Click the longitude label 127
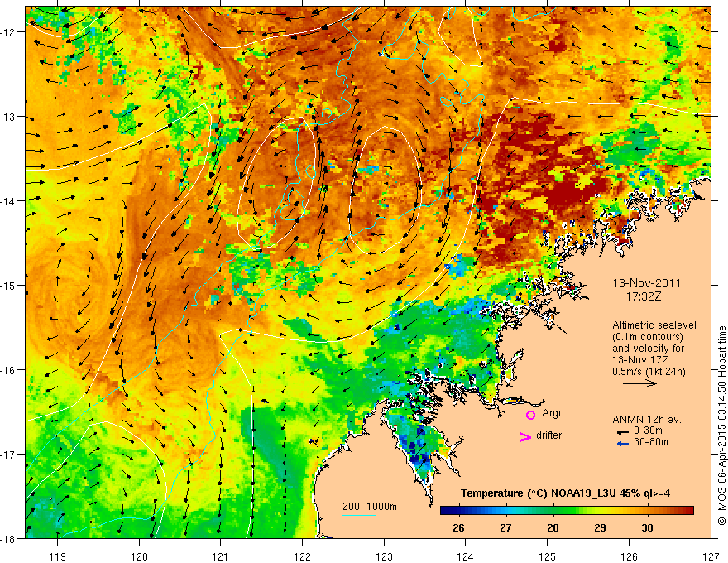The height and width of the screenshot is (563, 728). [x=711, y=557]
